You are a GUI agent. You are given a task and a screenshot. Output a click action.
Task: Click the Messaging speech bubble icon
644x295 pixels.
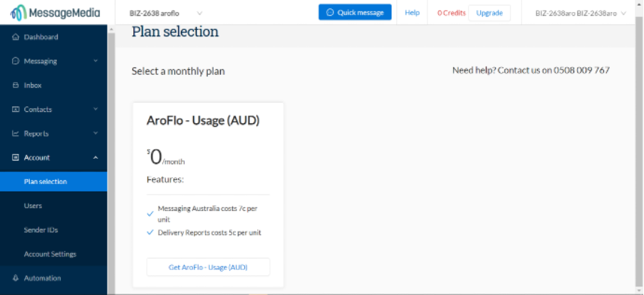coord(16,61)
